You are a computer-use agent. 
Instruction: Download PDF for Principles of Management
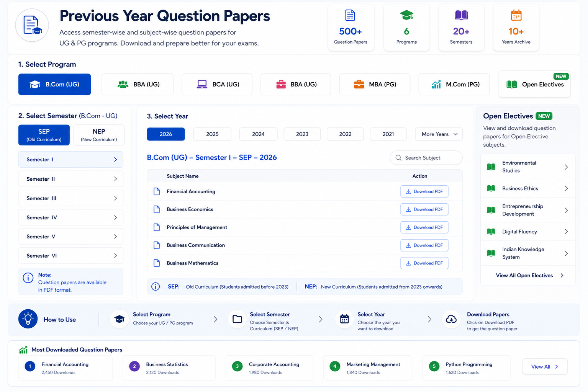click(x=424, y=227)
